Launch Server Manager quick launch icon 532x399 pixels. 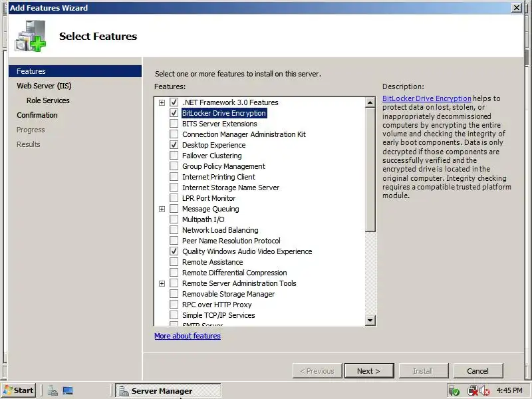(53, 390)
